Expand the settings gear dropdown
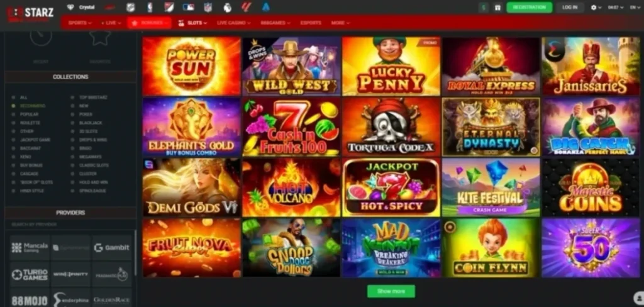This screenshot has width=644, height=307. coord(596,8)
